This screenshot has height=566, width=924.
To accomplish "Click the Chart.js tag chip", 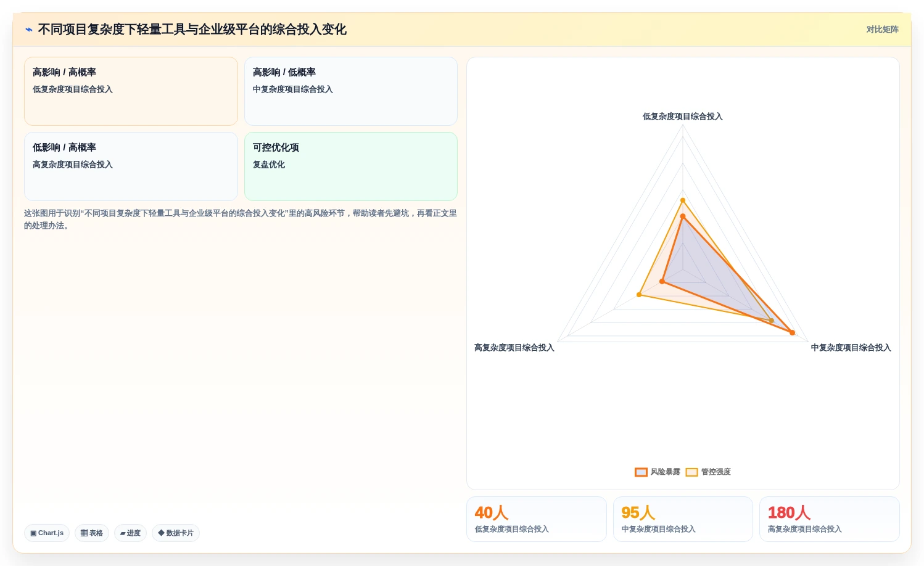I will tap(47, 533).
